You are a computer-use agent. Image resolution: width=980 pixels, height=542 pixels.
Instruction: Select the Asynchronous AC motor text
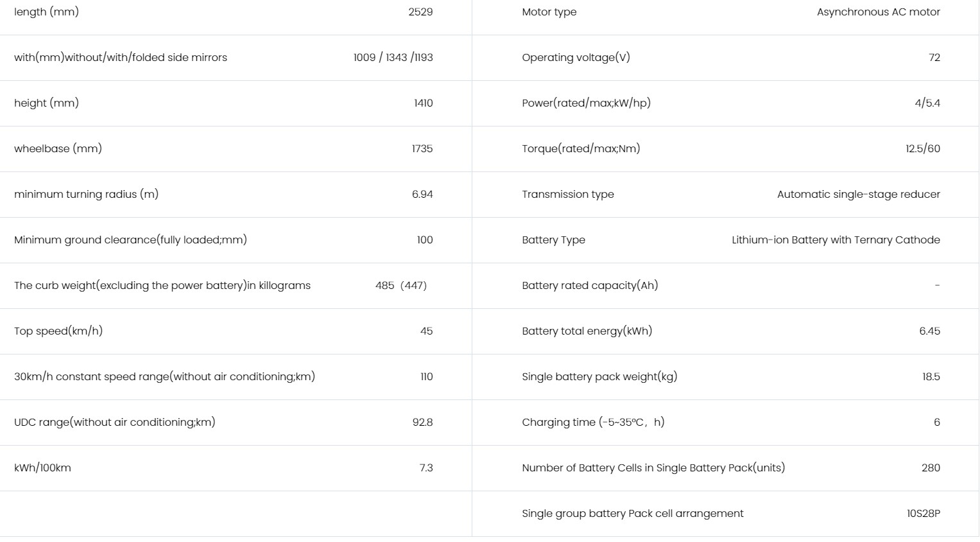point(878,12)
